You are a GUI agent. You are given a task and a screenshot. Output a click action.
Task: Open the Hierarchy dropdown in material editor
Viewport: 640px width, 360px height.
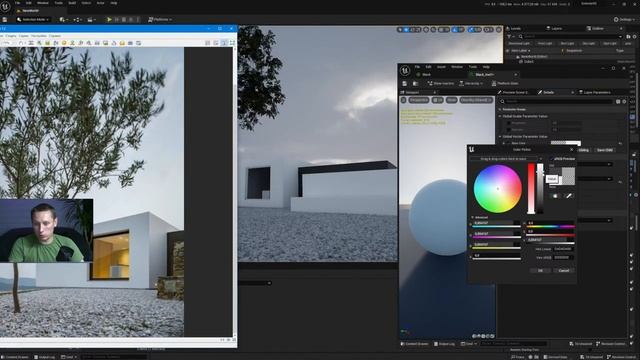(471, 83)
